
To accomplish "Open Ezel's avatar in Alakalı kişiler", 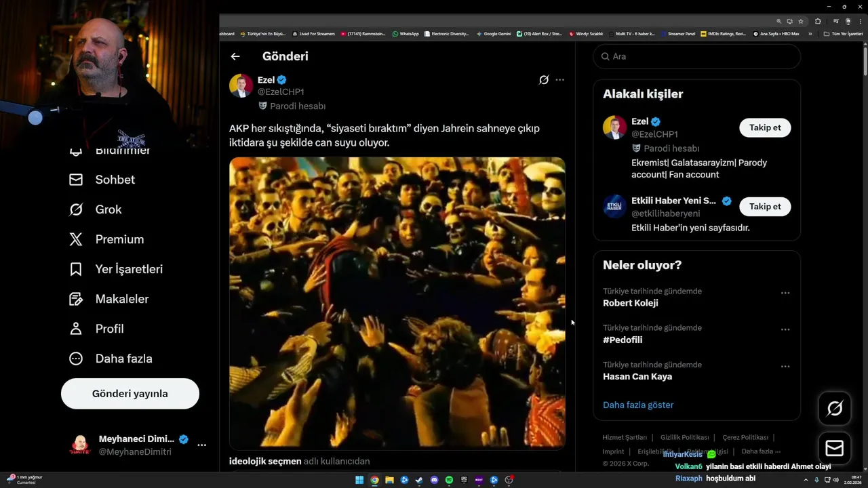I will 615,127.
